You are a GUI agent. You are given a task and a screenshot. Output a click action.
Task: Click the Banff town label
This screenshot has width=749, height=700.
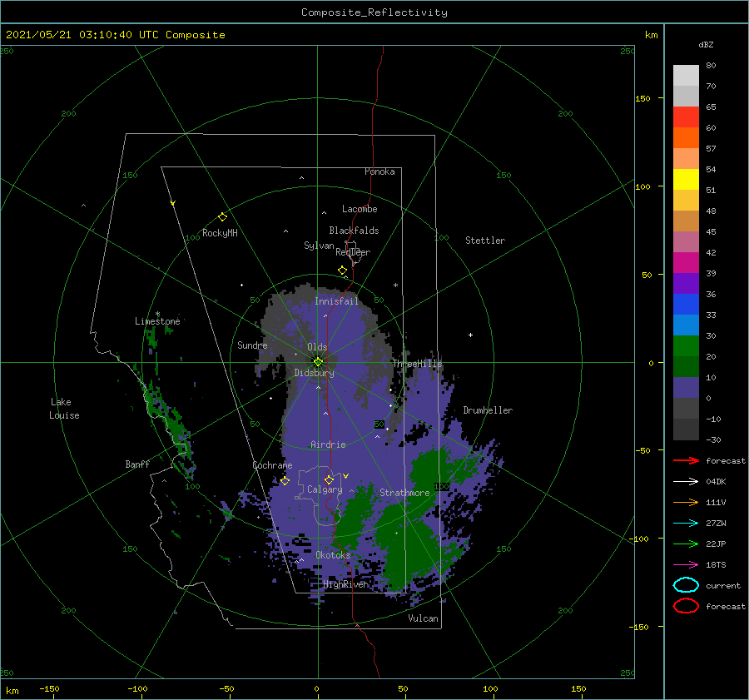[x=137, y=464]
